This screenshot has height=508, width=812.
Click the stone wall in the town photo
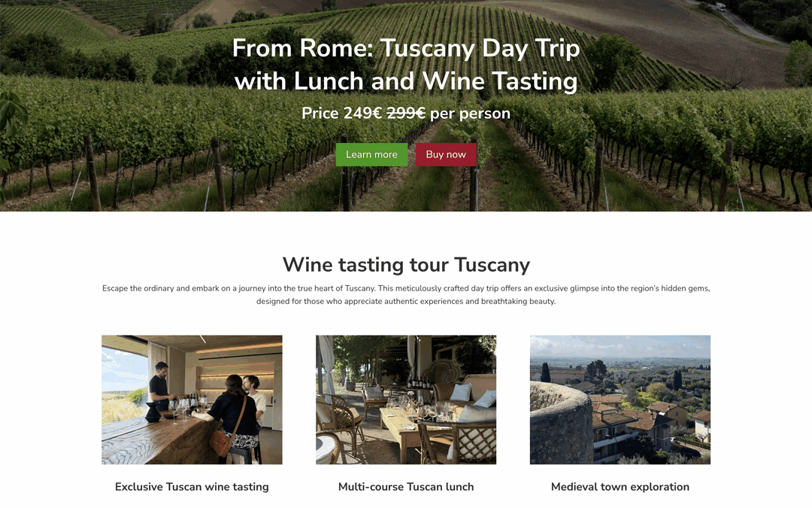(x=560, y=425)
